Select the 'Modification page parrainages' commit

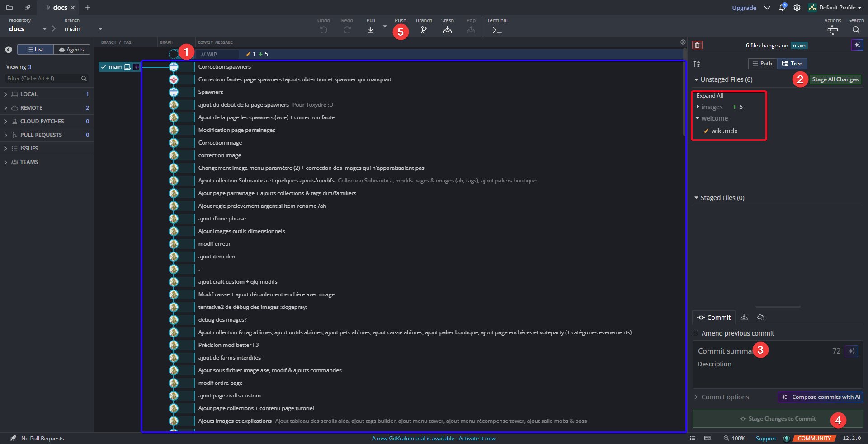click(236, 130)
